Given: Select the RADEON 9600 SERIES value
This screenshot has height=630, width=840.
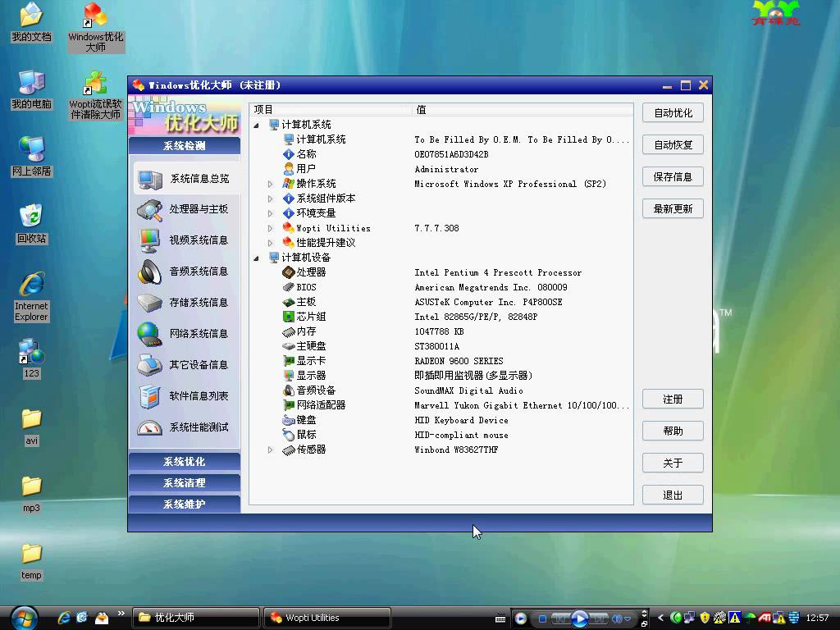Looking at the screenshot, I should point(459,361).
